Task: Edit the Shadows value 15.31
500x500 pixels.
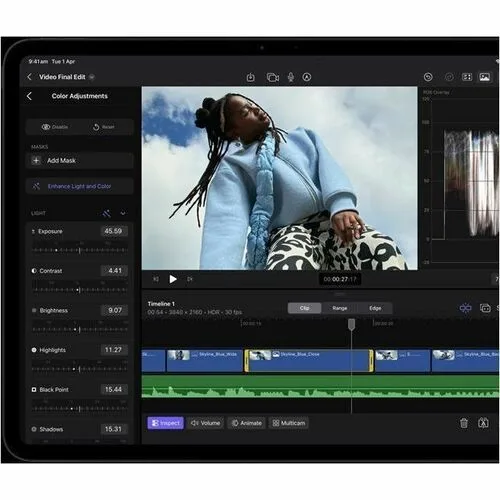Action: pos(114,429)
